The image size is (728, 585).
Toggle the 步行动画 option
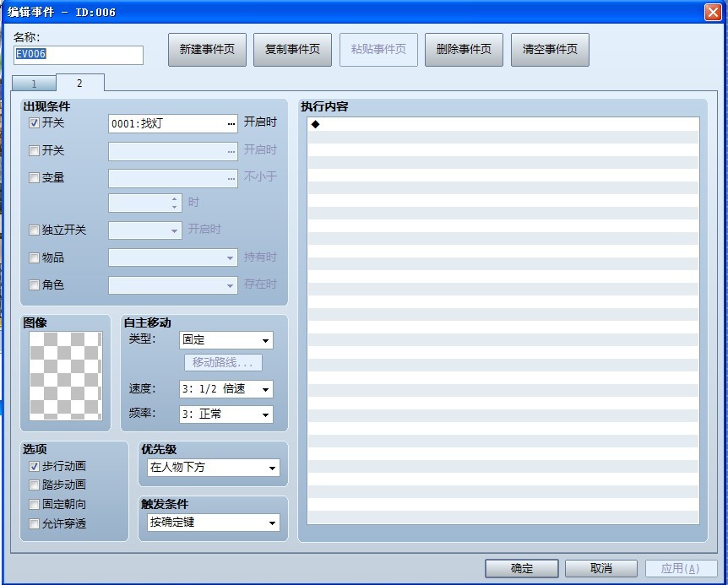coord(34,466)
